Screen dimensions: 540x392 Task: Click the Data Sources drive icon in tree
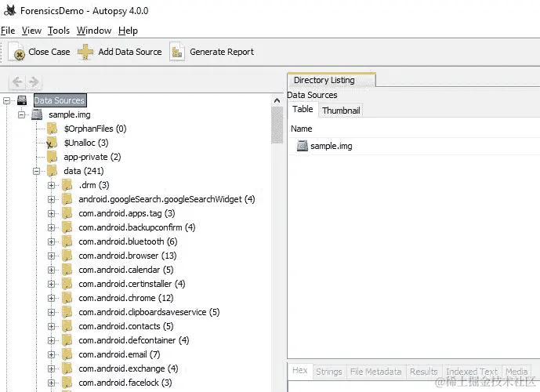point(22,100)
